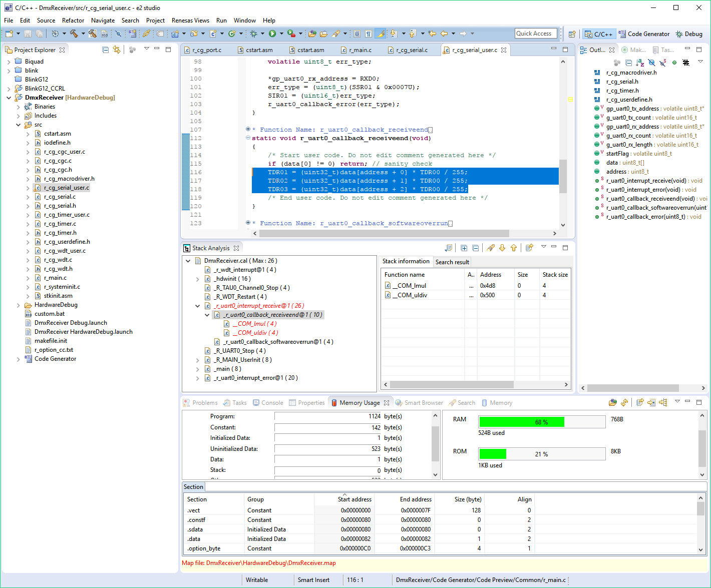Screen dimensions: 711x588
Task: Switch to the Code Generator perspective
Action: [x=644, y=34]
